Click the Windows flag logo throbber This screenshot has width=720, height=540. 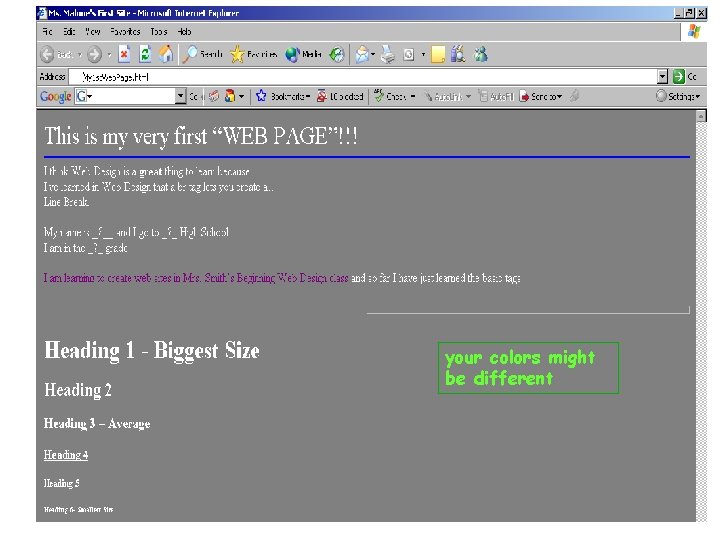click(694, 32)
